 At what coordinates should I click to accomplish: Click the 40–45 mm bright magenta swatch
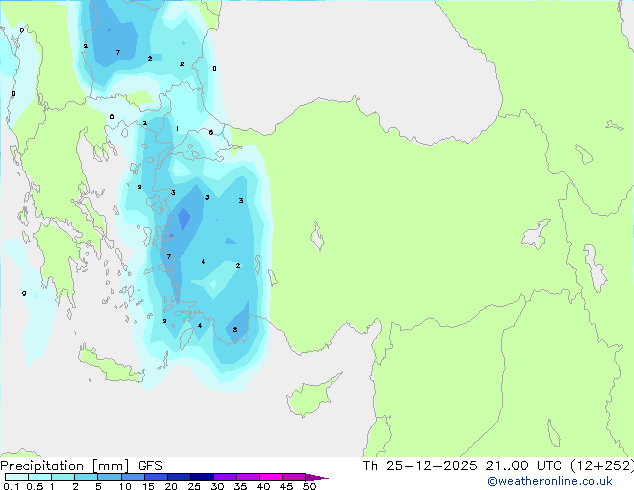tap(271, 477)
